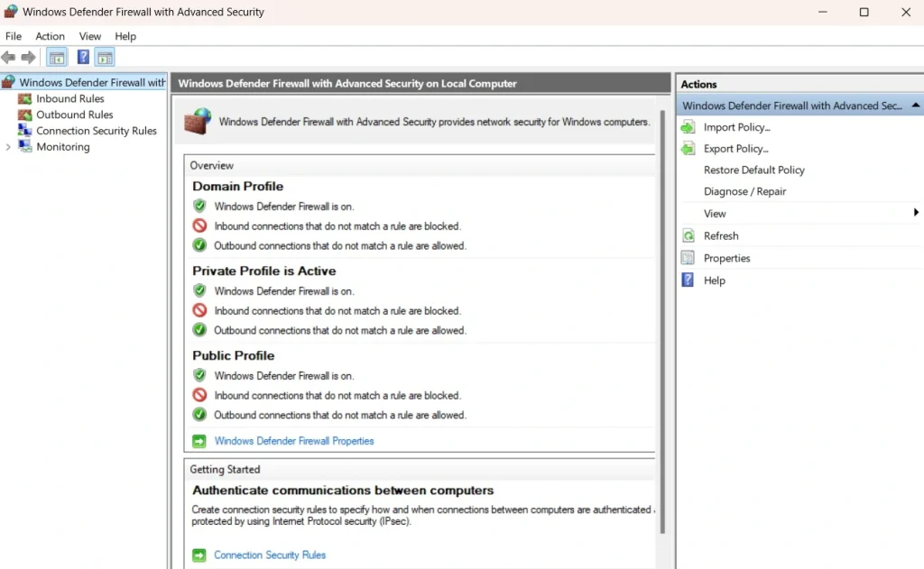
Task: Click the Private Profile is Active heading
Action: point(264,271)
